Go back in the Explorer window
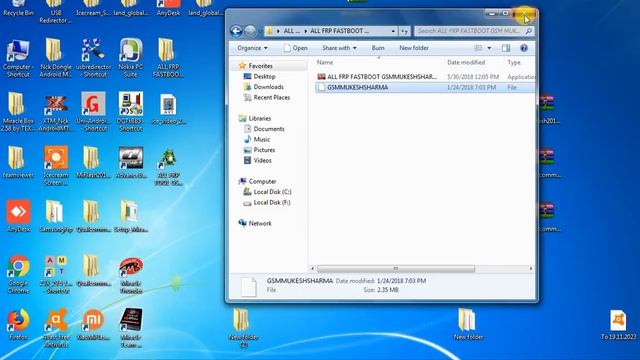640x360 pixels. (x=236, y=31)
